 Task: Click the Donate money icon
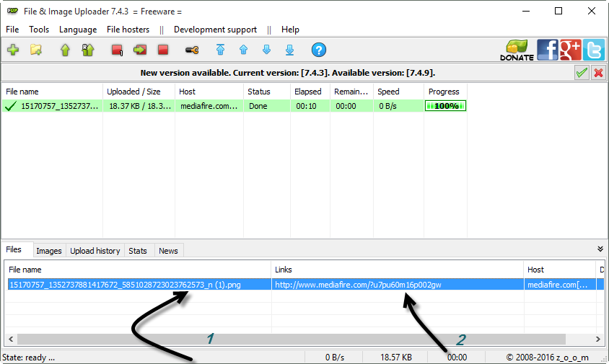[517, 50]
